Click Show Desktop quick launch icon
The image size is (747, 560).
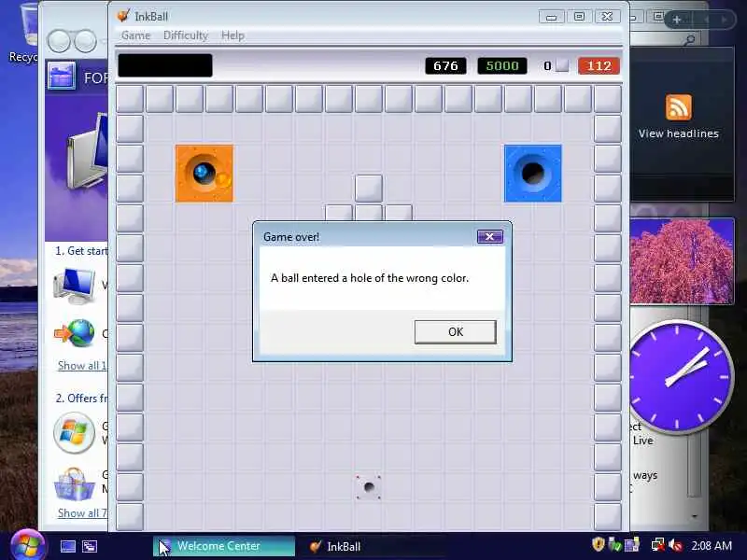67,546
